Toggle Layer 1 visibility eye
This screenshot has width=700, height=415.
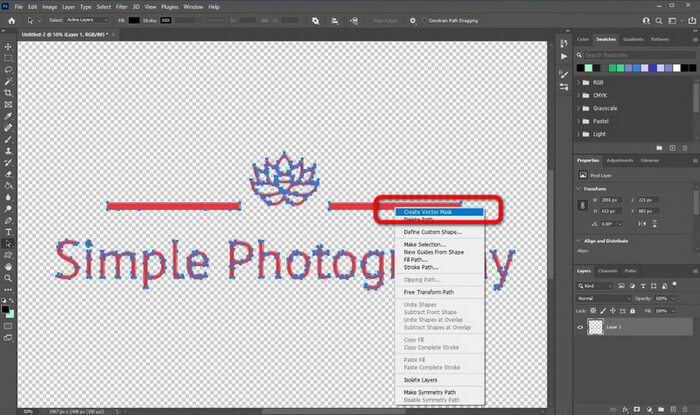[x=580, y=327]
